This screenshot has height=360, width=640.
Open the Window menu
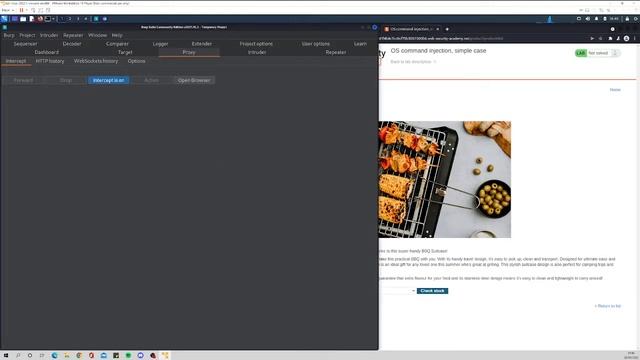(98, 36)
